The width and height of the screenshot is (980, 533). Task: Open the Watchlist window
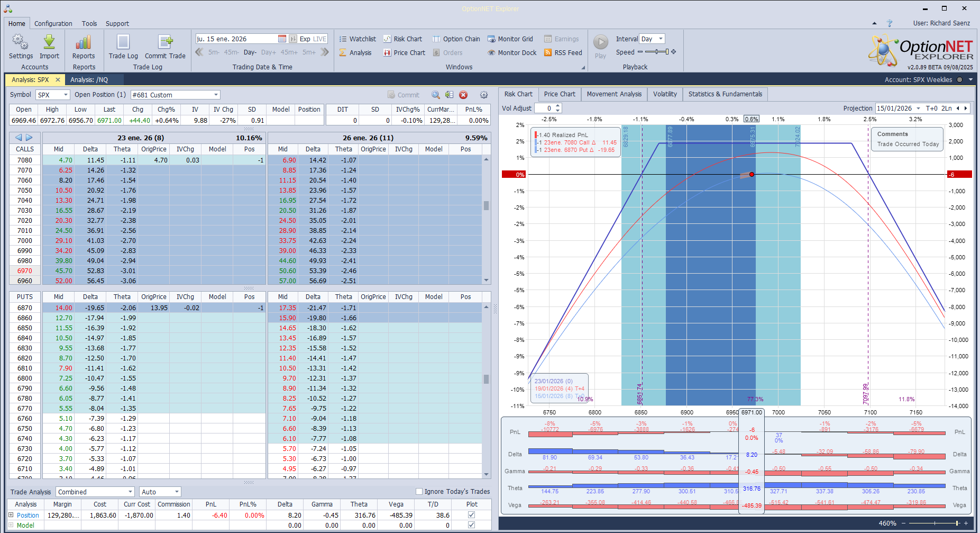coord(358,39)
